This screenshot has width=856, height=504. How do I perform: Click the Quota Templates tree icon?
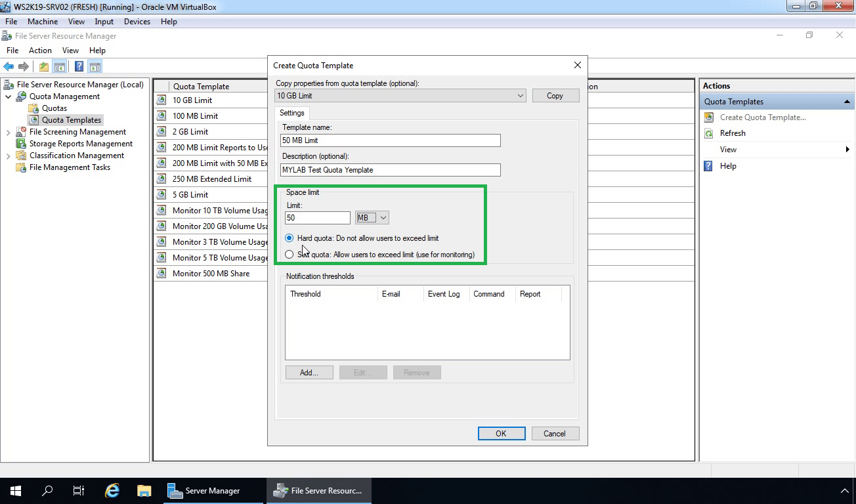pos(33,120)
